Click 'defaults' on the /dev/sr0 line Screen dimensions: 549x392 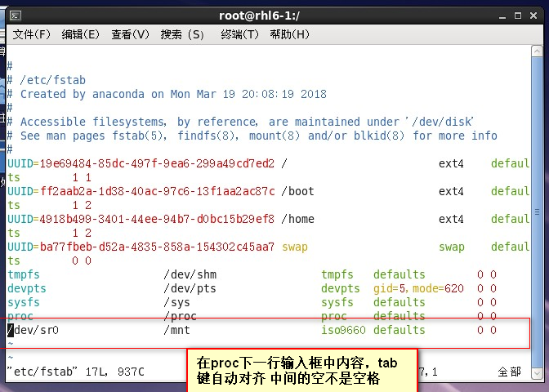399,330
